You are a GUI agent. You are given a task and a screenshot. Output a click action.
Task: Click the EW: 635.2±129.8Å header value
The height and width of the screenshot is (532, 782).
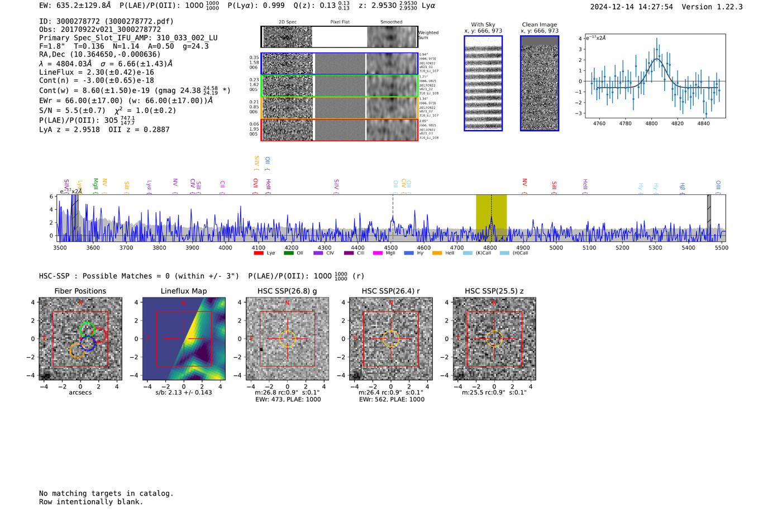click(75, 6)
